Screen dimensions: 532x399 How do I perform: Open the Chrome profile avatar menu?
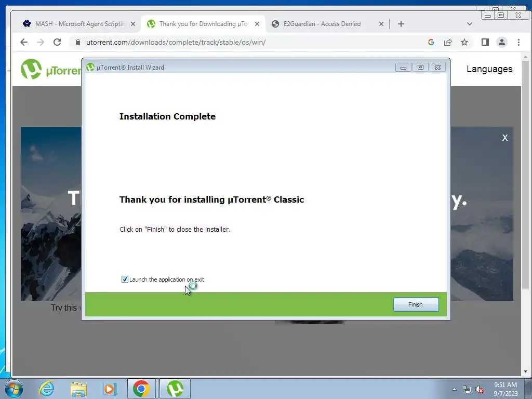click(502, 42)
